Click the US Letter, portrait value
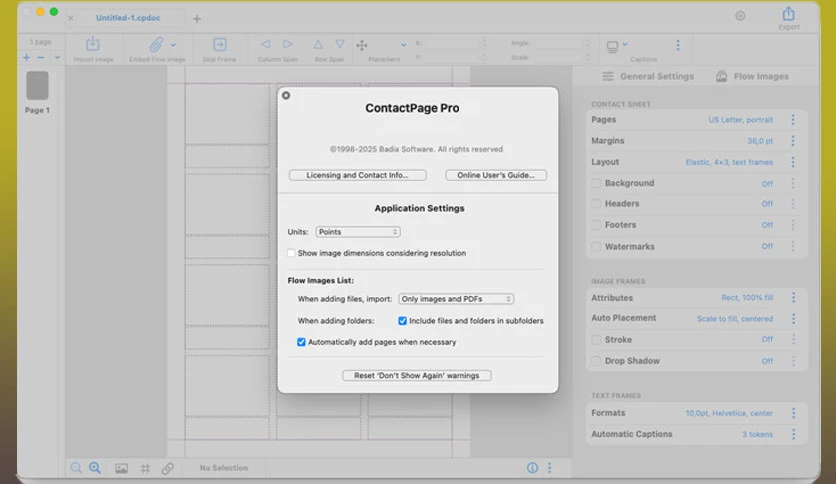Screen dimensions: 836x484 coord(741,120)
